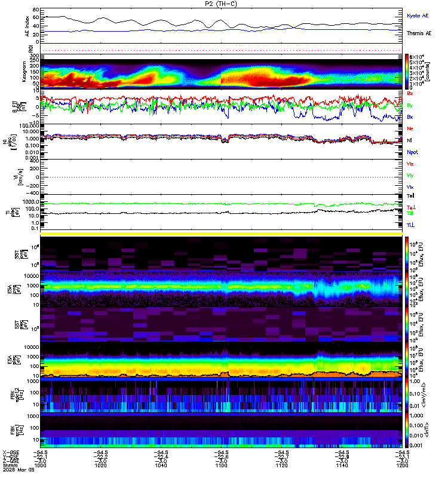Image resolution: width=448 pixels, height=478 pixels.
Task: Click the 1040 time tick label
Action: (161, 465)
